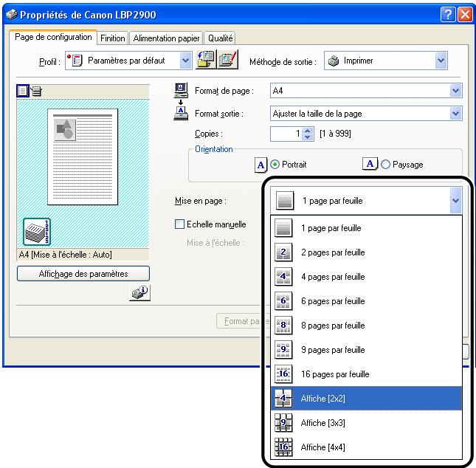
Task: Select the Portrait radio button
Action: pyautogui.click(x=275, y=165)
